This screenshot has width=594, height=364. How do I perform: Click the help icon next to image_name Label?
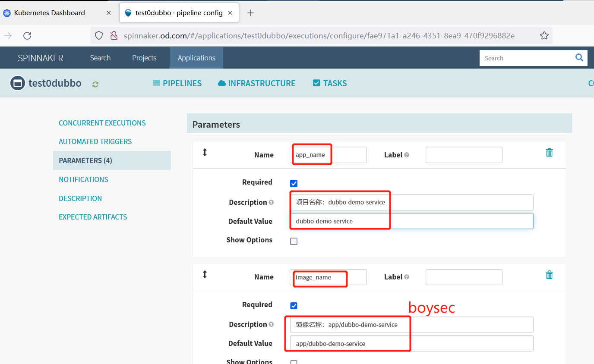(407, 277)
